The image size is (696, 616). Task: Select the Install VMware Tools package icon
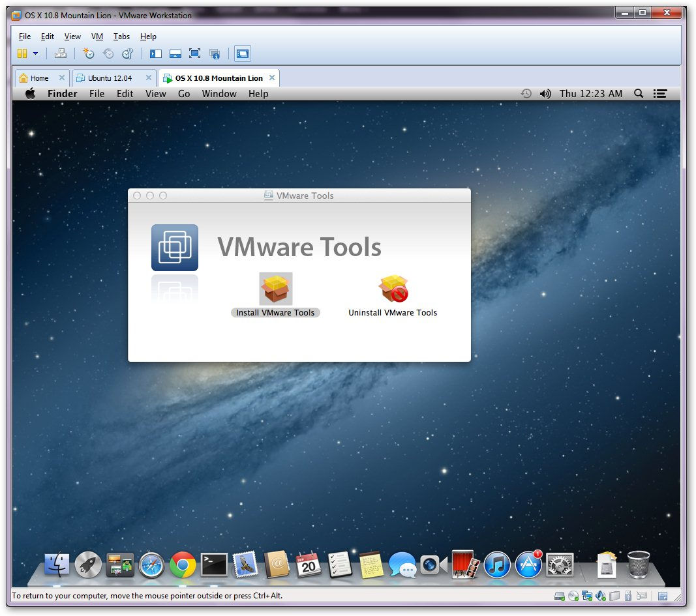(276, 288)
